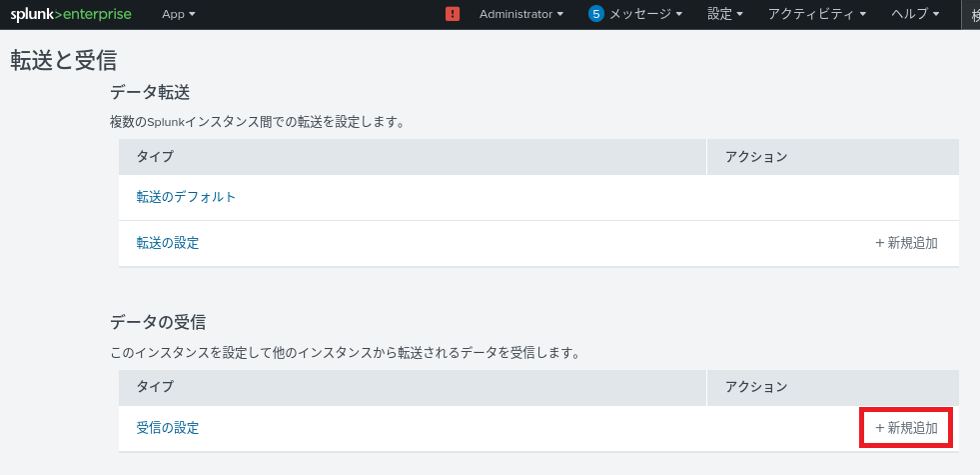Click タイプ column header in データ転送 table
This screenshot has width=980, height=475.
(155, 157)
